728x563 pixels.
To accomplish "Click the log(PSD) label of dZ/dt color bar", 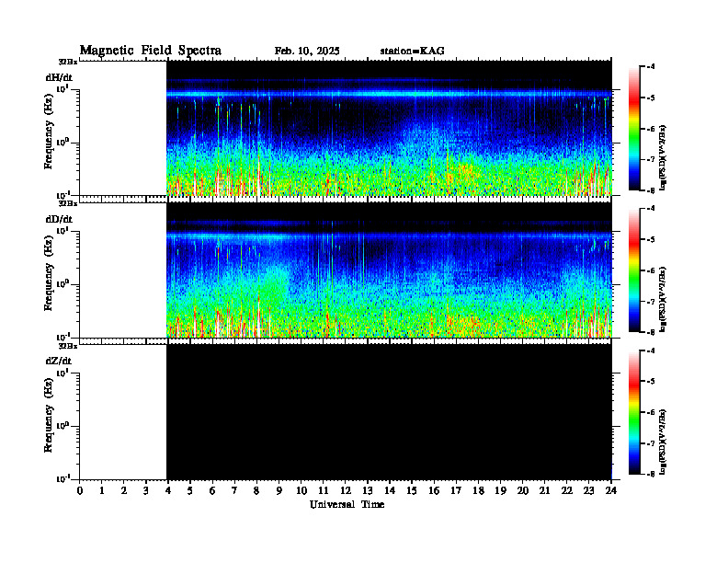I will pos(663,442).
